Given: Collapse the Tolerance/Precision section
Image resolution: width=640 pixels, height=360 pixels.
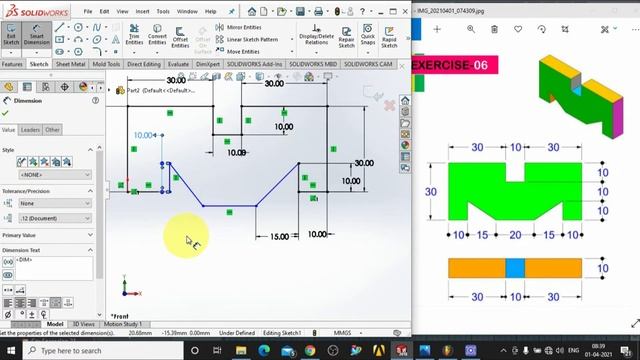Looking at the screenshot, I should [x=90, y=191].
